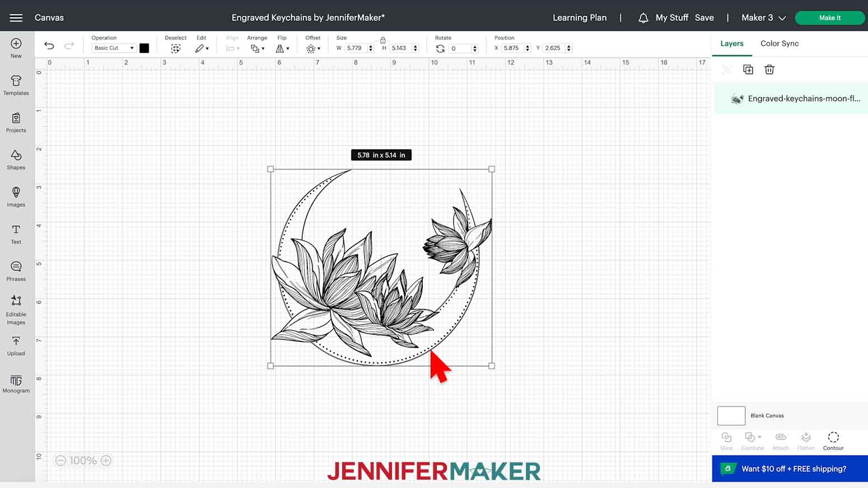Click the Rotate icon
The width and height of the screenshot is (868, 488).
440,49
